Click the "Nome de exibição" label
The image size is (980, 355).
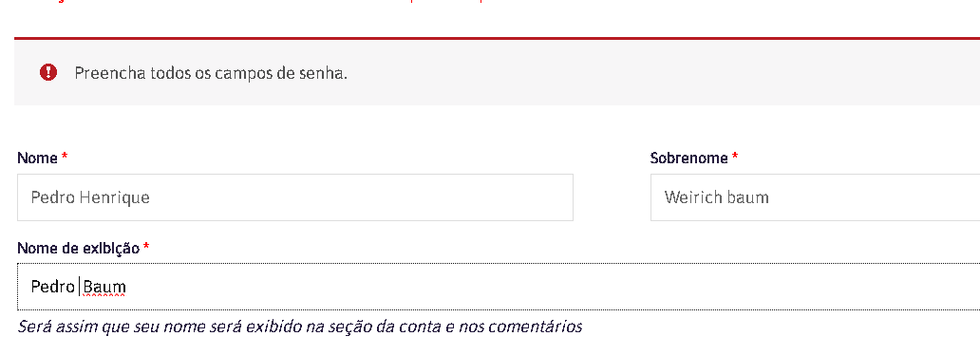pos(79,248)
